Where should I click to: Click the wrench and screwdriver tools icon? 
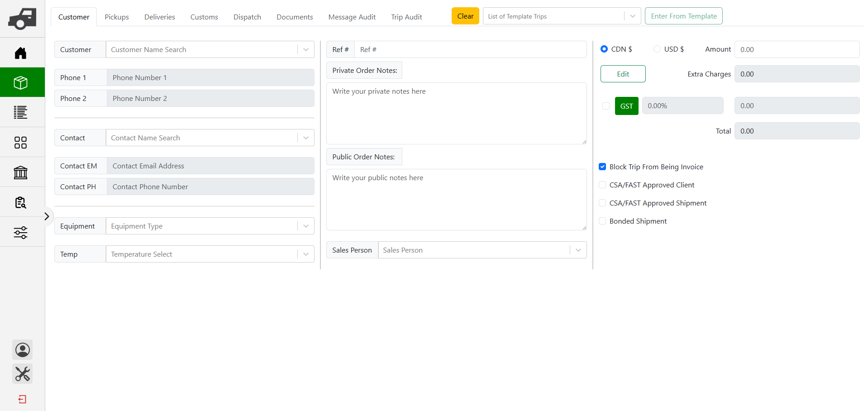23,374
